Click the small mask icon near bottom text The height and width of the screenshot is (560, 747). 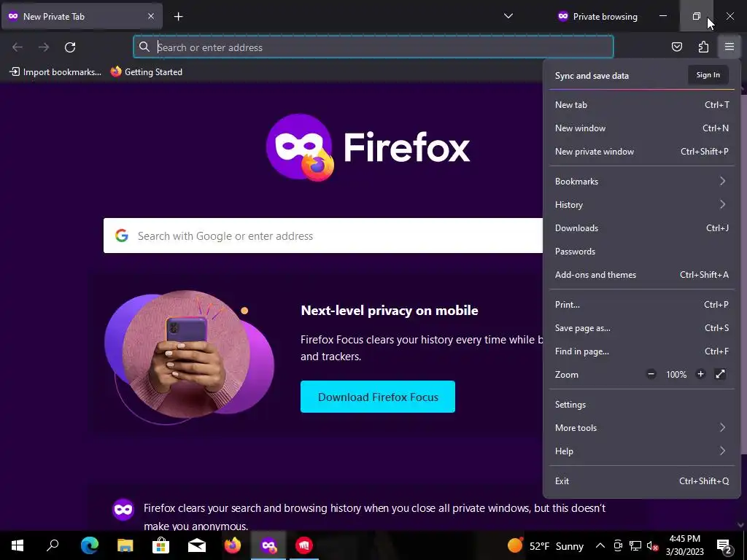pos(123,510)
